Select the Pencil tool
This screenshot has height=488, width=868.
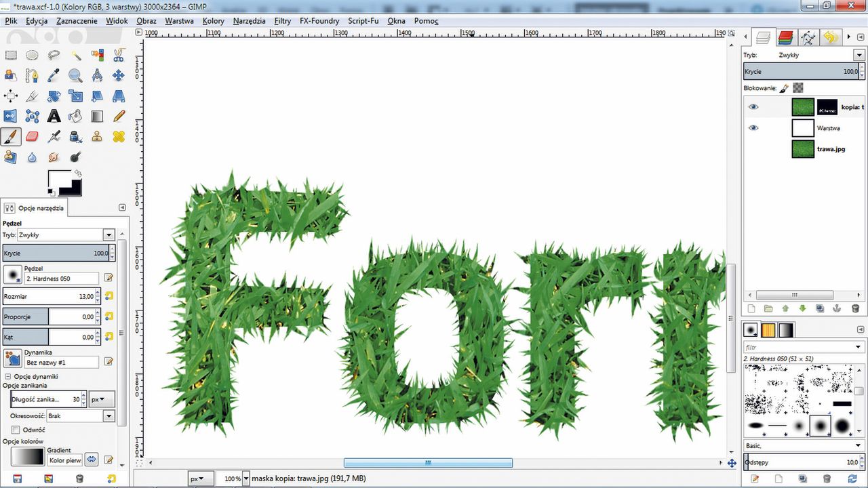119,117
